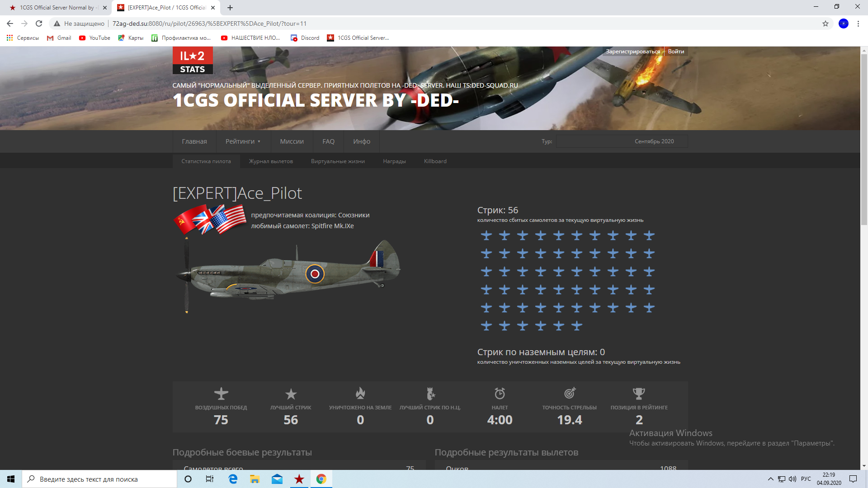Bookmark page with the star icon
Image resolution: width=868 pixels, height=488 pixels.
tap(825, 23)
